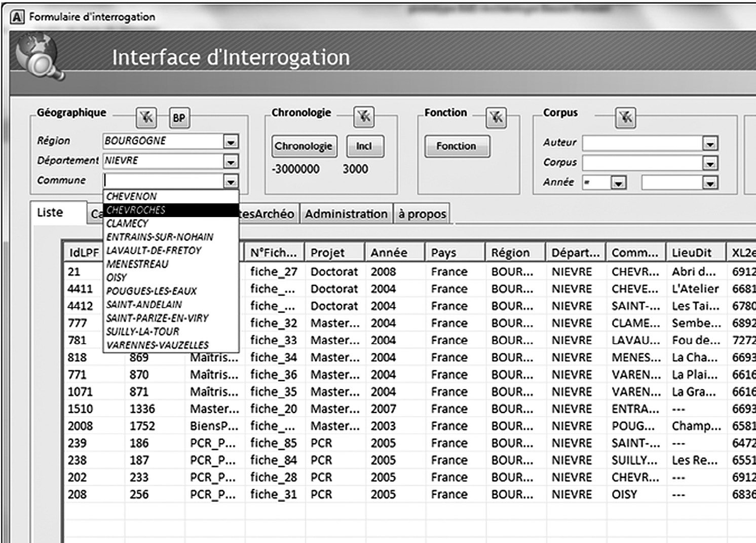
Task: Choose MENESTREAU commune
Action: tap(171, 264)
